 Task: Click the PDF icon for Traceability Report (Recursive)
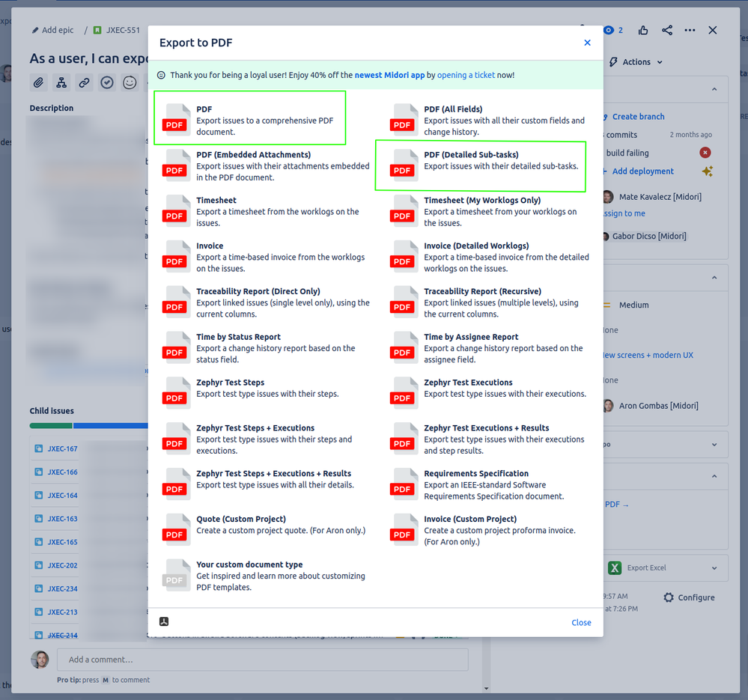click(x=404, y=302)
